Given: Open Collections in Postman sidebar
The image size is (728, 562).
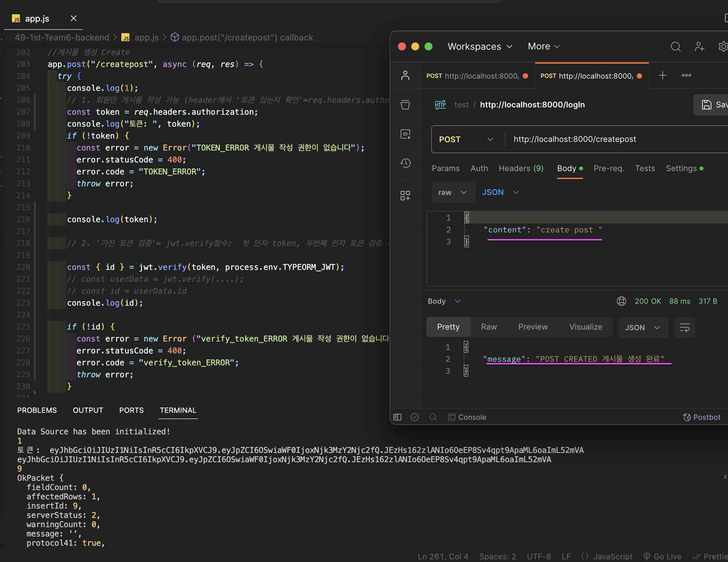Looking at the screenshot, I should [x=405, y=104].
